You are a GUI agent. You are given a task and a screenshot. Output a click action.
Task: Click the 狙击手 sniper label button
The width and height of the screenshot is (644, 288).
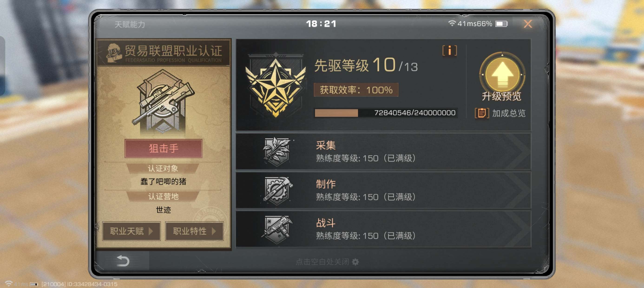tap(164, 148)
